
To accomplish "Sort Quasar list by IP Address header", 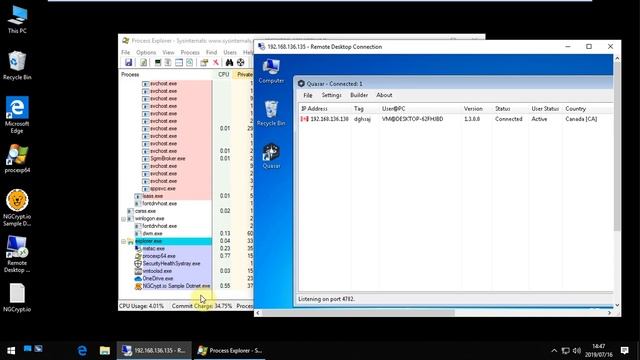I will (325, 109).
